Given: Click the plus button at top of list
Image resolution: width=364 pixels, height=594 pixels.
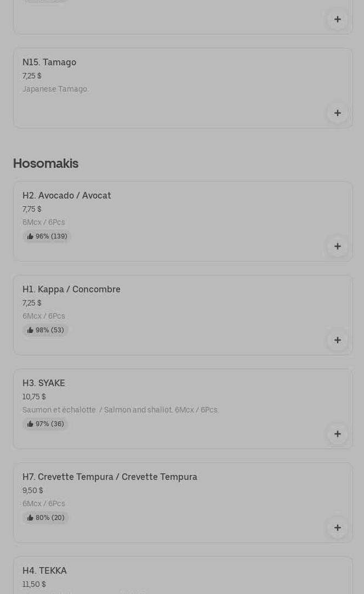Looking at the screenshot, I should pyautogui.click(x=338, y=19).
